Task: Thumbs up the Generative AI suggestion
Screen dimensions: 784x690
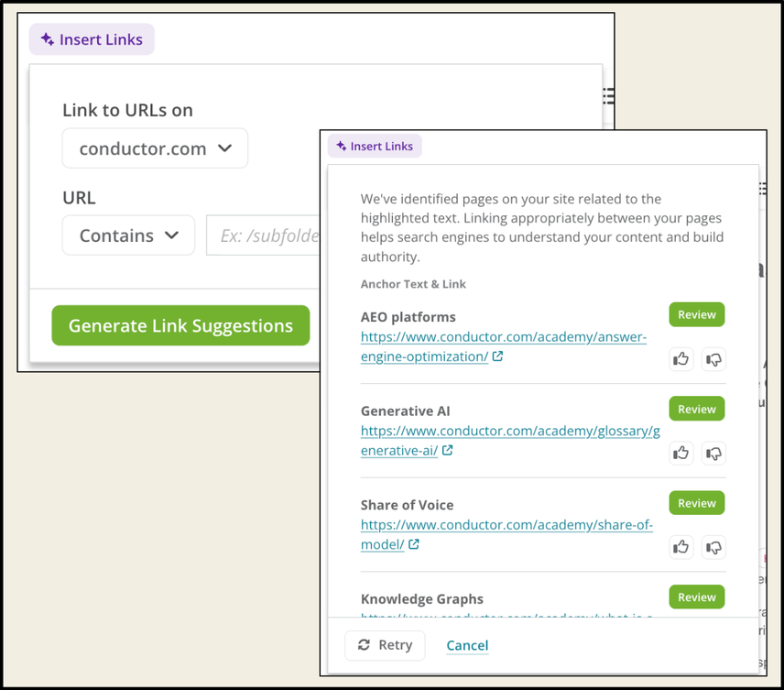Action: tap(681, 454)
